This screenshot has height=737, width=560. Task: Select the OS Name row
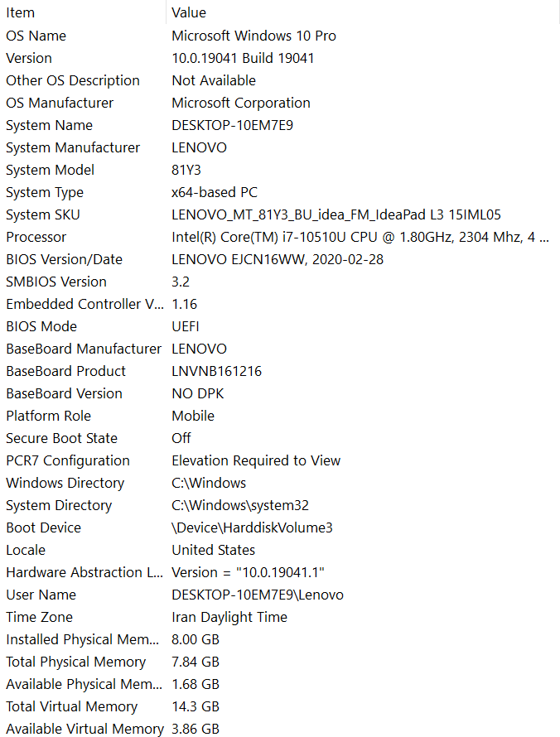(x=280, y=36)
